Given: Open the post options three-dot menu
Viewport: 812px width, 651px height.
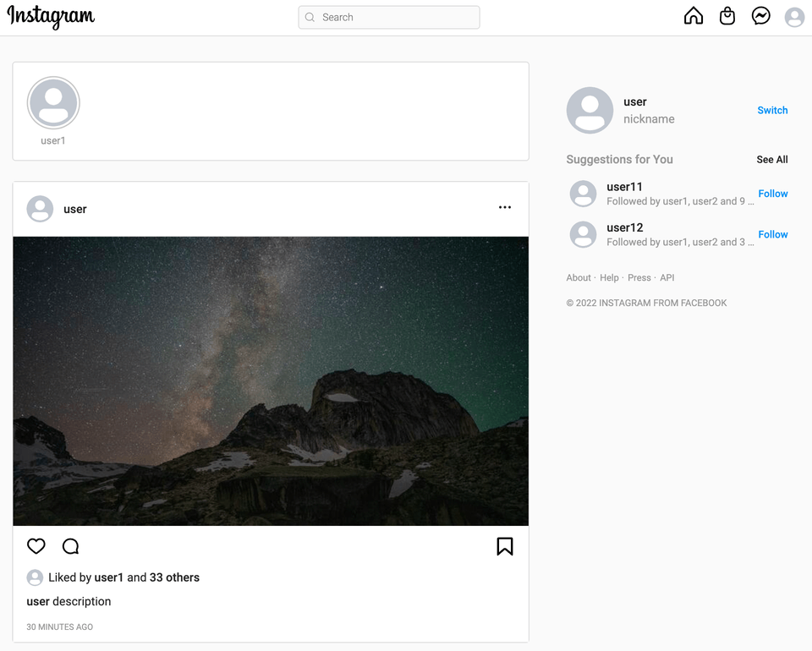Looking at the screenshot, I should [x=505, y=207].
